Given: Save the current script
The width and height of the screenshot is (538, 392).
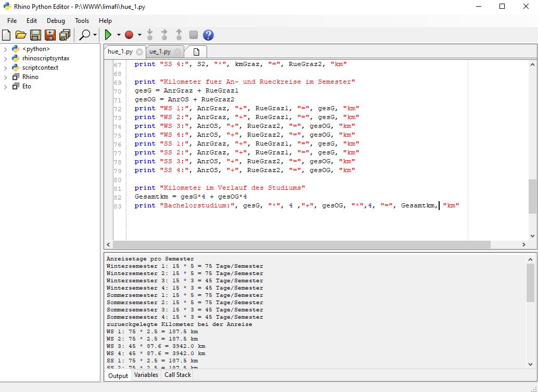Looking at the screenshot, I should click(x=35, y=35).
